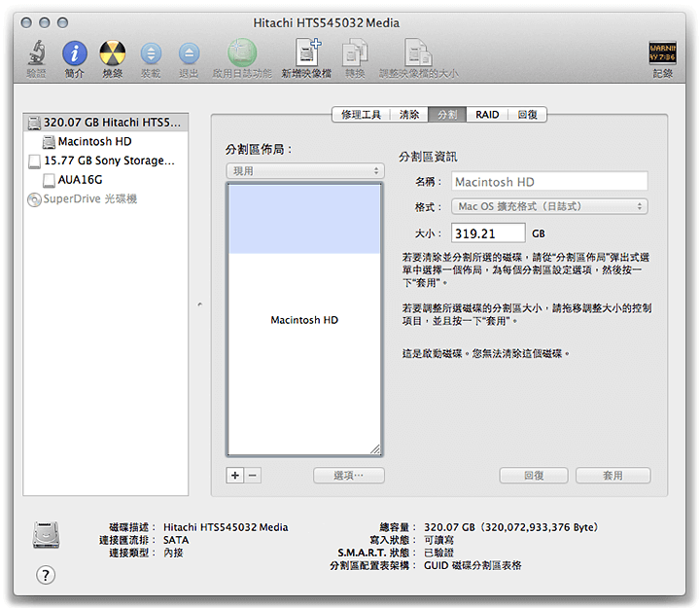Click the red close window button
700x608 pixels.
pos(26,22)
